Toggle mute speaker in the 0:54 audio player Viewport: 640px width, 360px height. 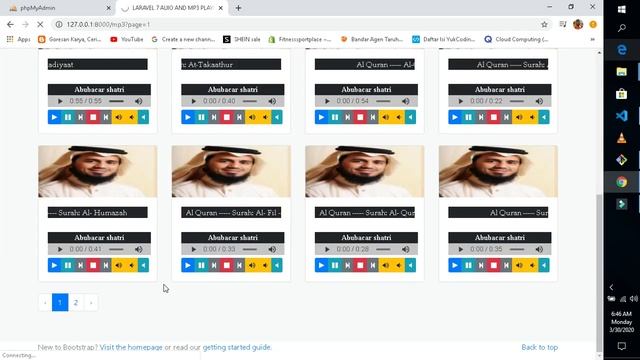click(x=406, y=101)
